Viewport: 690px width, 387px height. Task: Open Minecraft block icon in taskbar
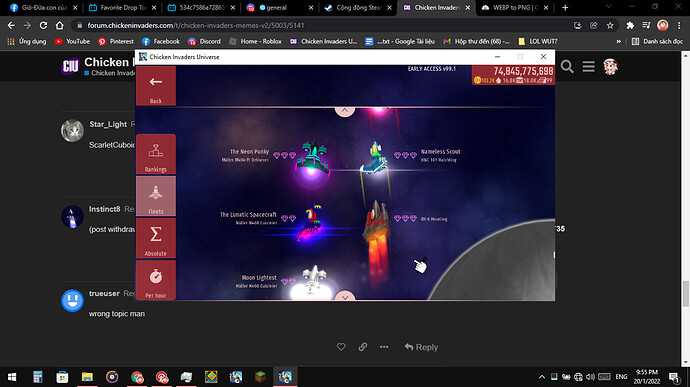click(261, 377)
